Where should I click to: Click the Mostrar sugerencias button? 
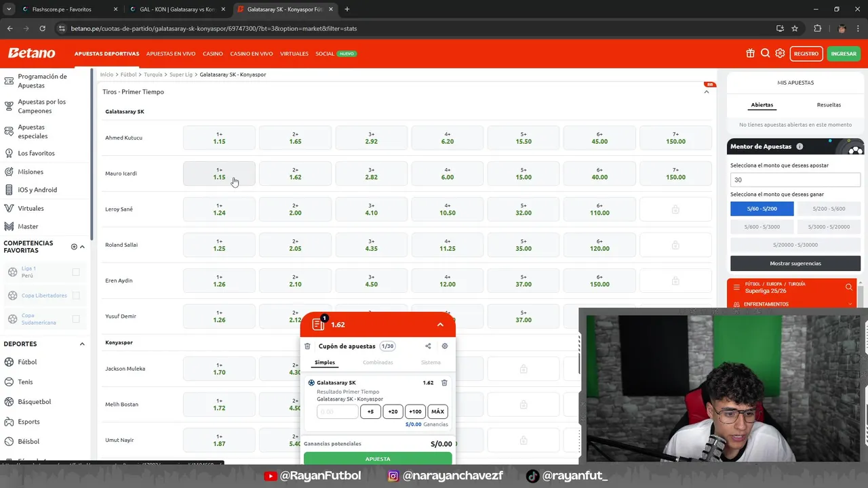tap(795, 263)
